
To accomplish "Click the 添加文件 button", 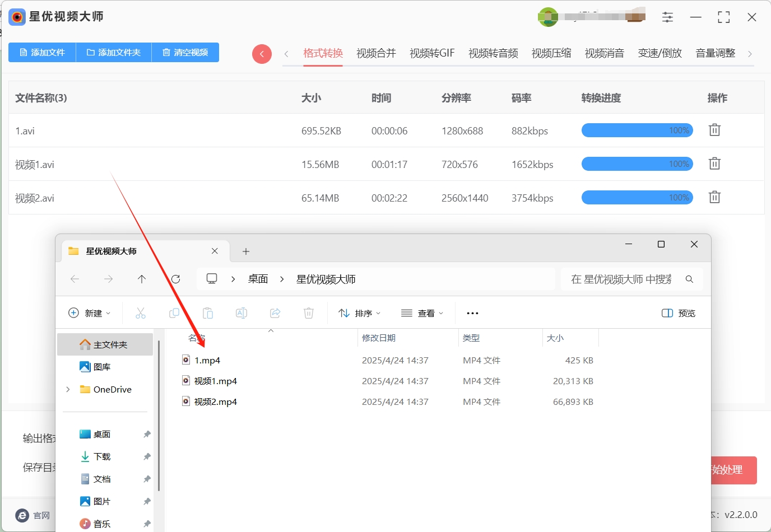I will (42, 52).
